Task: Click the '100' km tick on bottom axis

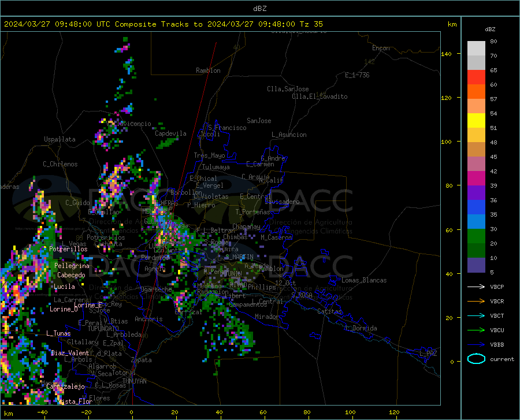Action: point(350,412)
